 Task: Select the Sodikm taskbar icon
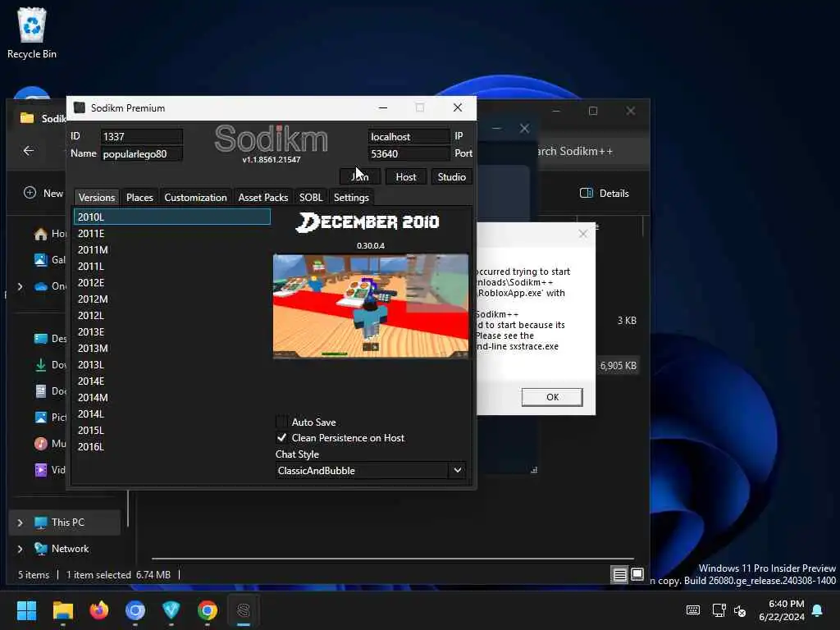[243, 610]
